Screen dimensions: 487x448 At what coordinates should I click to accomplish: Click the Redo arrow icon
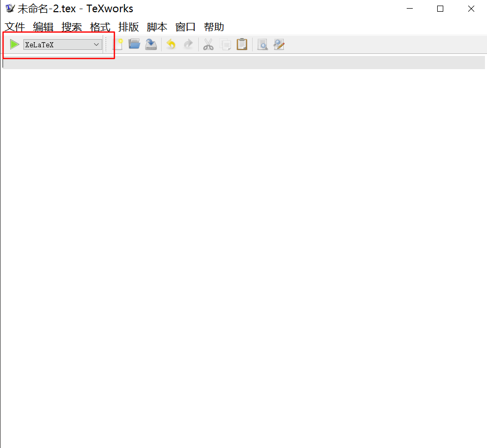[188, 44]
